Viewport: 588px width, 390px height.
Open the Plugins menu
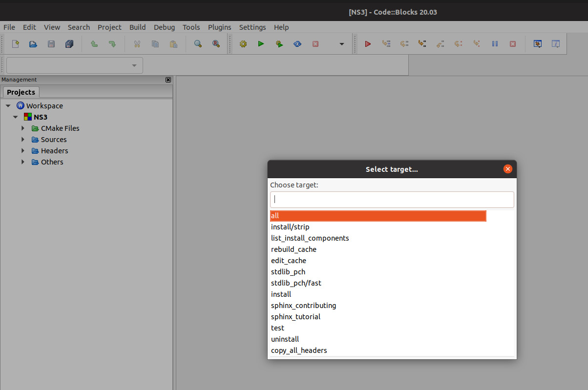[x=220, y=27]
